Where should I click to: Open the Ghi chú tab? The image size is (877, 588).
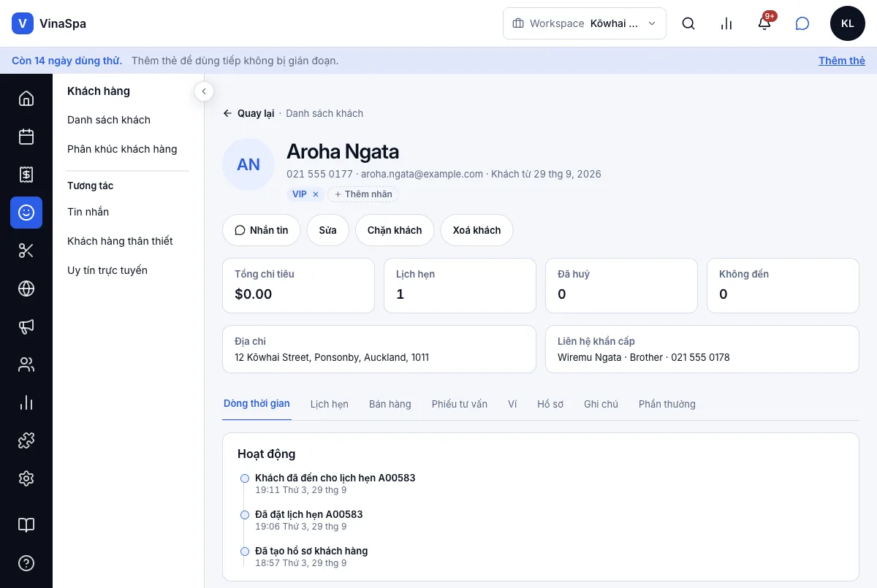tap(601, 404)
